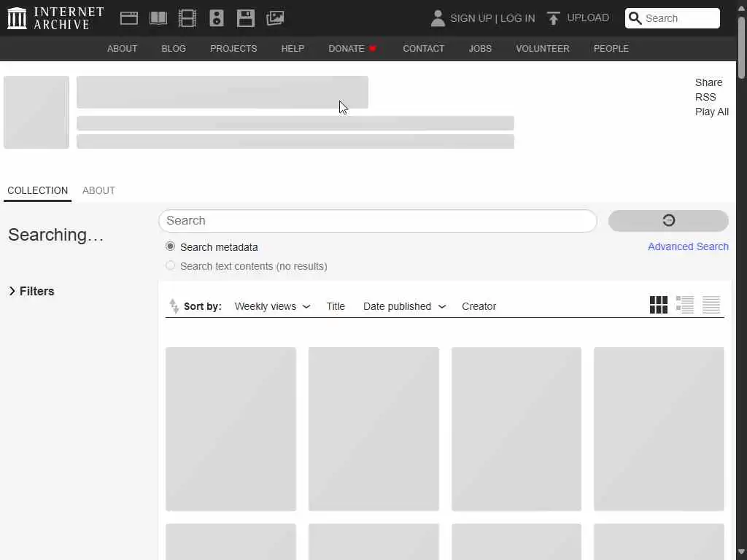Click the upload arrow icon
Image resolution: width=747 pixels, height=560 pixels.
[x=553, y=18]
